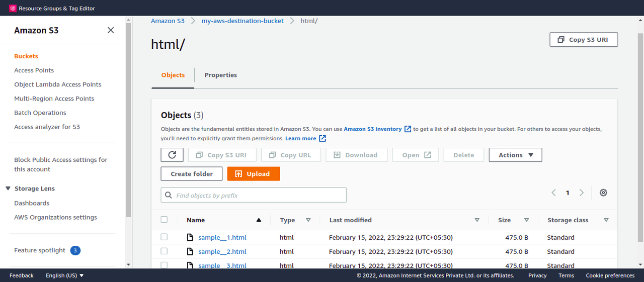Sort objects by Storage class column
644x282 pixels.
click(x=606, y=220)
